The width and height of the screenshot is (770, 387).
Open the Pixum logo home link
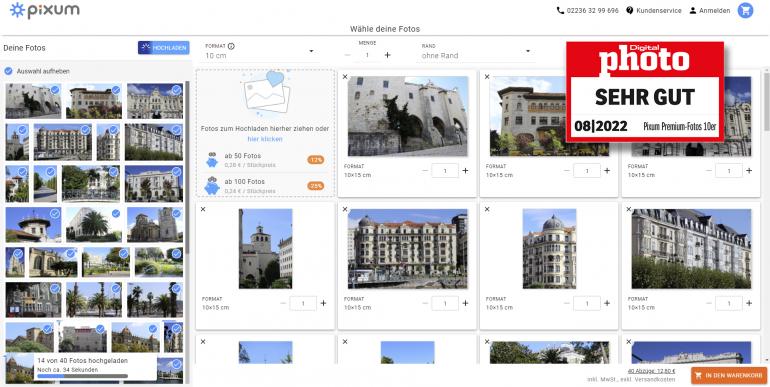pyautogui.click(x=45, y=10)
